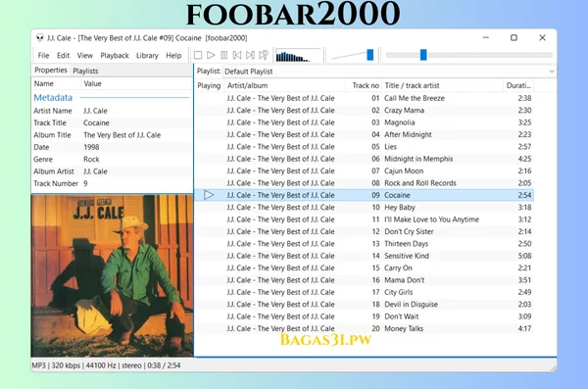This screenshot has height=389, width=588.
Task: Pause playback with the Pause button
Action: coord(223,56)
